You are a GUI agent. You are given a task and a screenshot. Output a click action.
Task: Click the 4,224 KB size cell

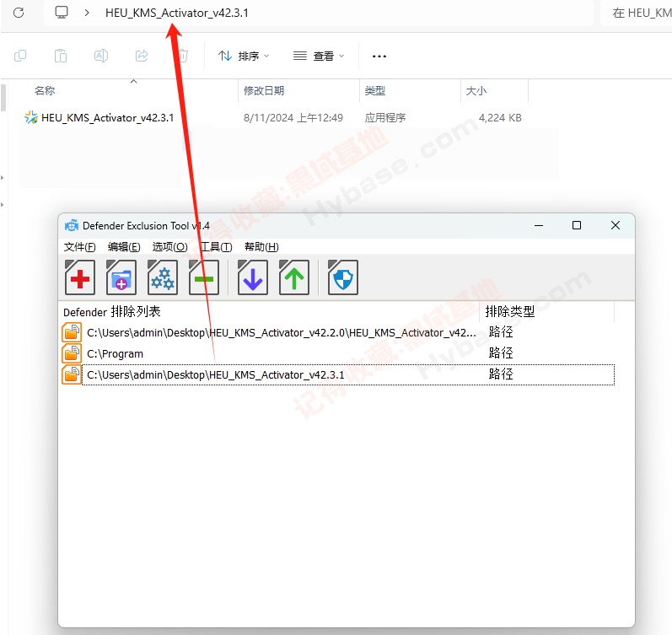(500, 117)
